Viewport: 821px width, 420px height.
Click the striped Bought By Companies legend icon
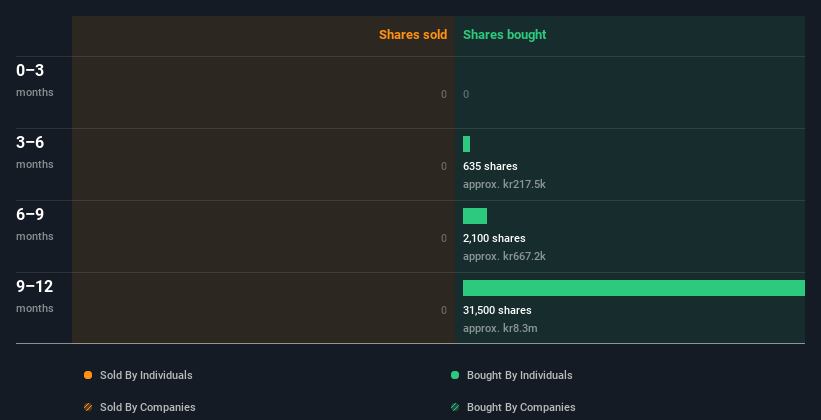[455, 407]
